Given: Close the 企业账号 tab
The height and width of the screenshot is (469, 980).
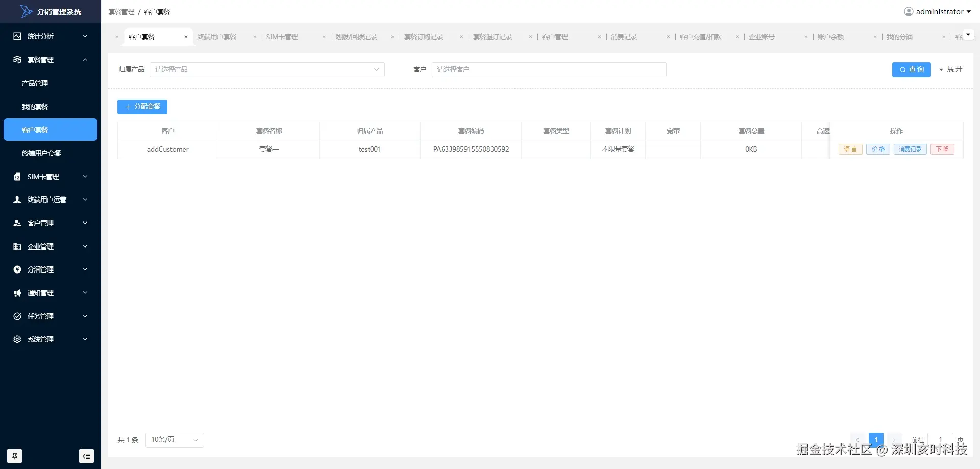Looking at the screenshot, I should point(806,37).
